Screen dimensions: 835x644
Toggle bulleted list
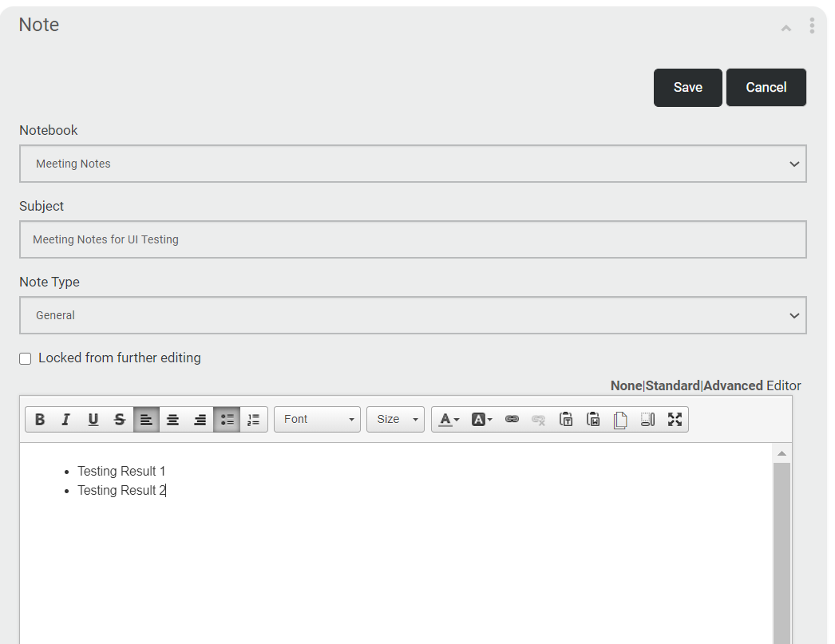click(227, 420)
